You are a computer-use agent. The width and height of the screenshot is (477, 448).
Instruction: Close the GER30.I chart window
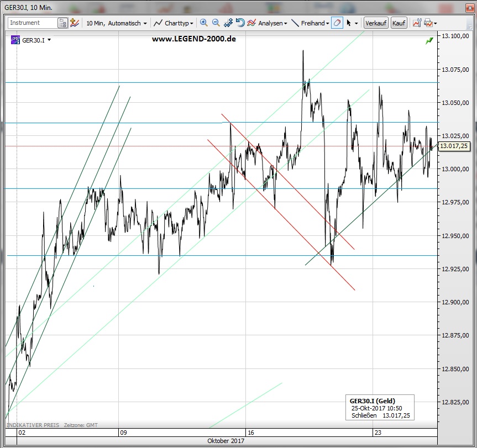pos(470,8)
